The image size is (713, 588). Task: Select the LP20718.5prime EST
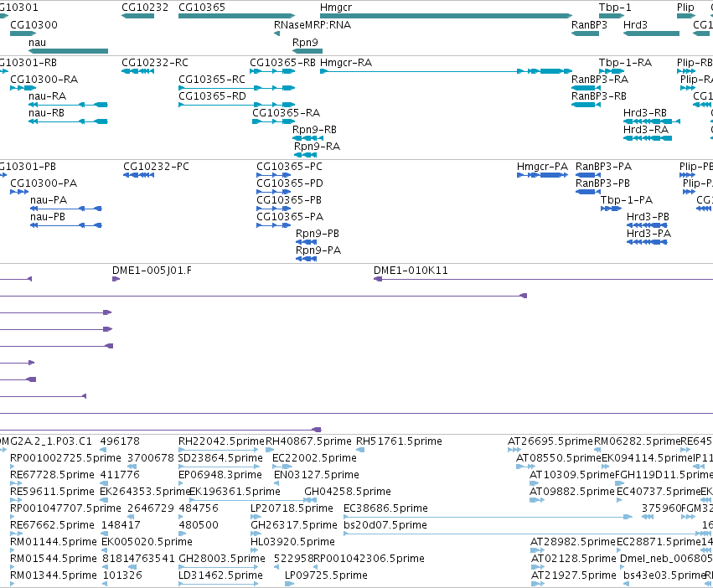256,517
